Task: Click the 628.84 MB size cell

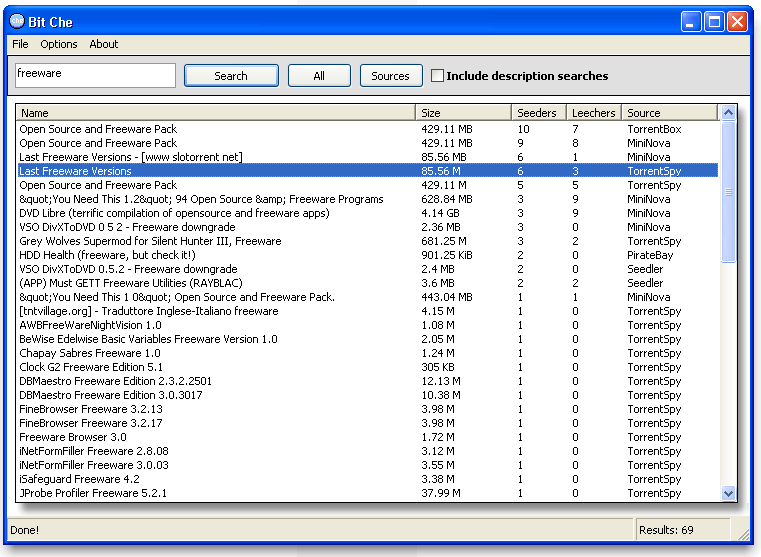Action: click(447, 199)
